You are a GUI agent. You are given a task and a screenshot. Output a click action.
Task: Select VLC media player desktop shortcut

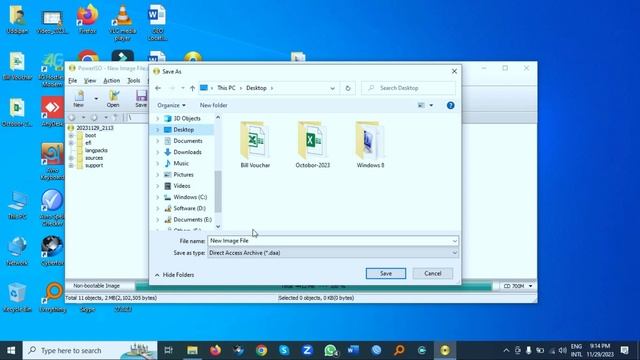click(x=122, y=23)
